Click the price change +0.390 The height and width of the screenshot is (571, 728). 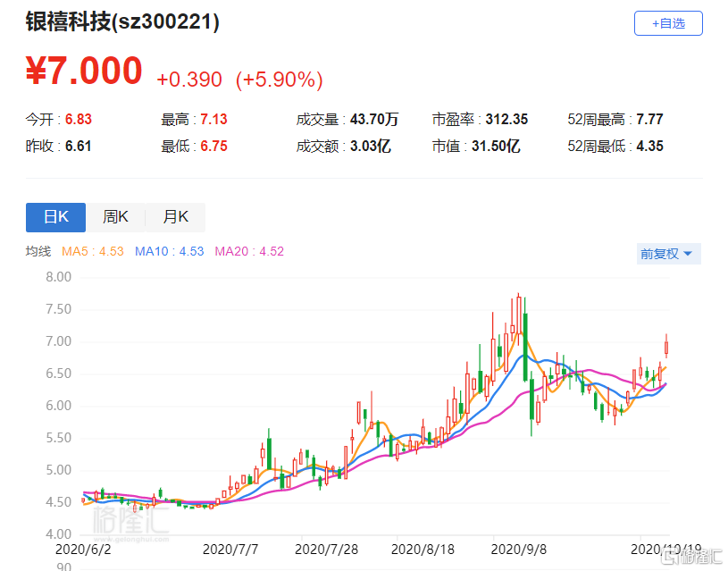pos(189,80)
